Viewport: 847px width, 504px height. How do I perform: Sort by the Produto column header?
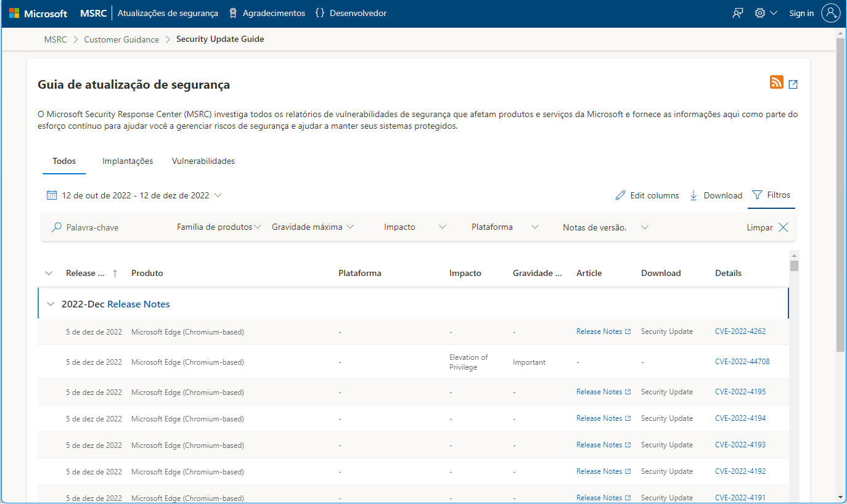click(x=147, y=274)
